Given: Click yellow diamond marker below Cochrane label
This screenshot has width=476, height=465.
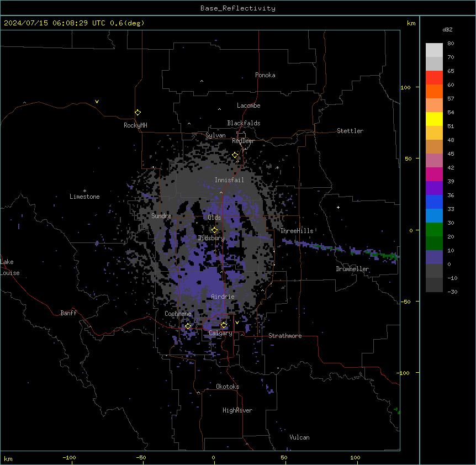Looking at the screenshot, I should [188, 326].
